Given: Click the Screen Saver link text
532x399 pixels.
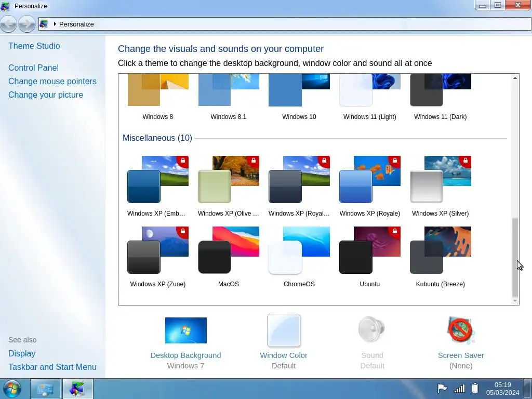Looking at the screenshot, I should tap(461, 355).
